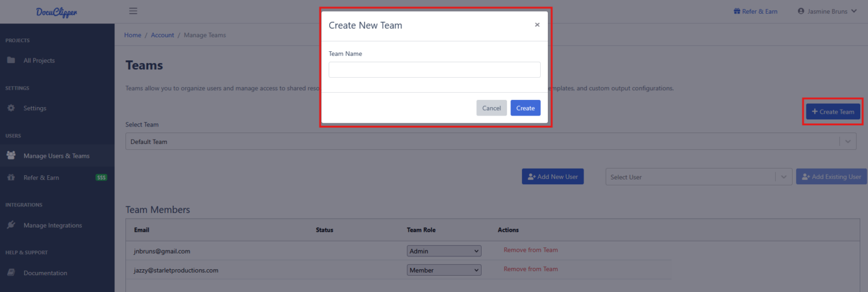This screenshot has height=292, width=868.
Task: Click Add New User button
Action: pyautogui.click(x=553, y=176)
